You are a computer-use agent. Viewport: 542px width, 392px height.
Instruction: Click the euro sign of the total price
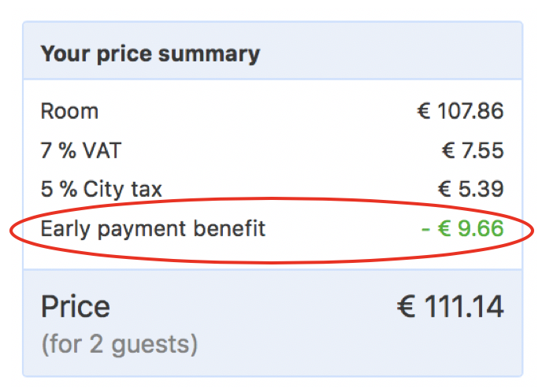pyautogui.click(x=406, y=306)
